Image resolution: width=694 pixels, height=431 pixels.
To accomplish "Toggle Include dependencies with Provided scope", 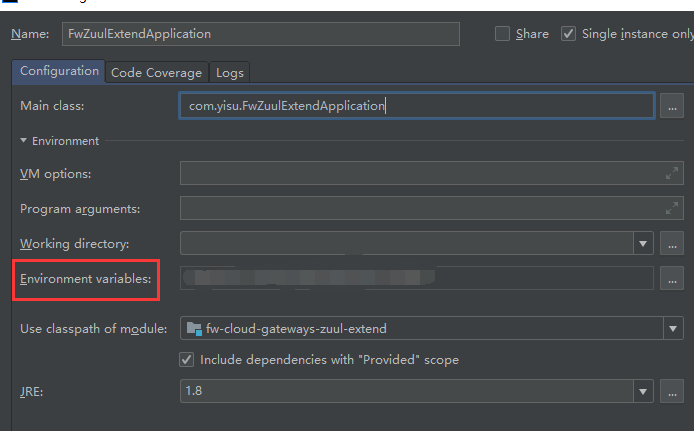I will tap(186, 359).
